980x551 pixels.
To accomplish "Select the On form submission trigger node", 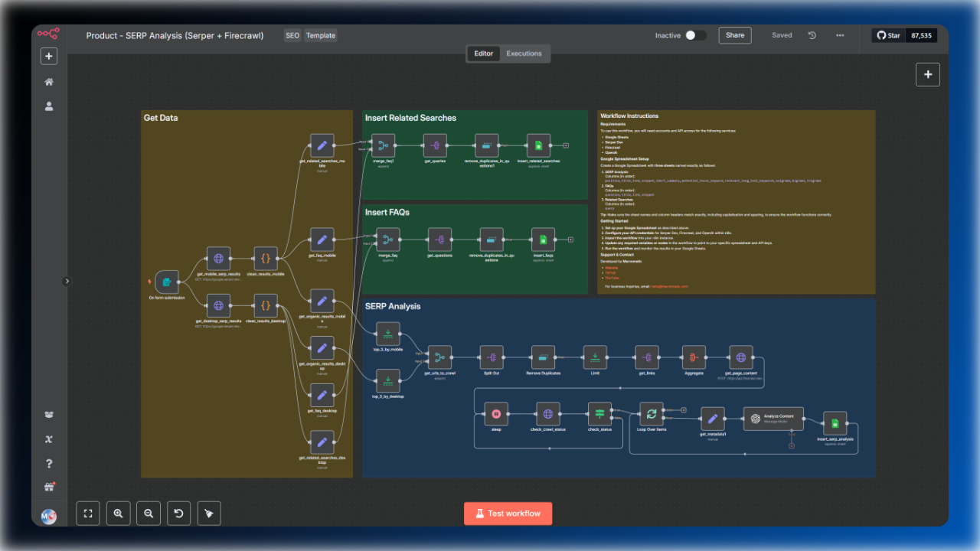I will click(167, 282).
